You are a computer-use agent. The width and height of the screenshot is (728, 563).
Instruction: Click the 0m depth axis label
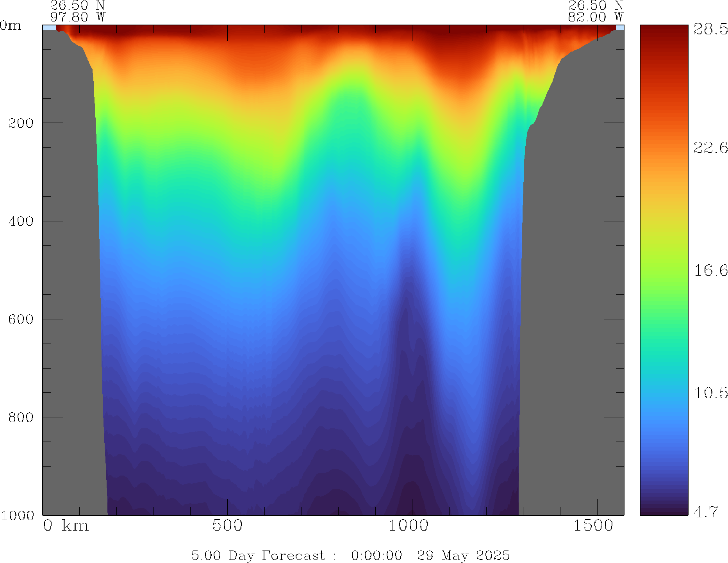10,26
